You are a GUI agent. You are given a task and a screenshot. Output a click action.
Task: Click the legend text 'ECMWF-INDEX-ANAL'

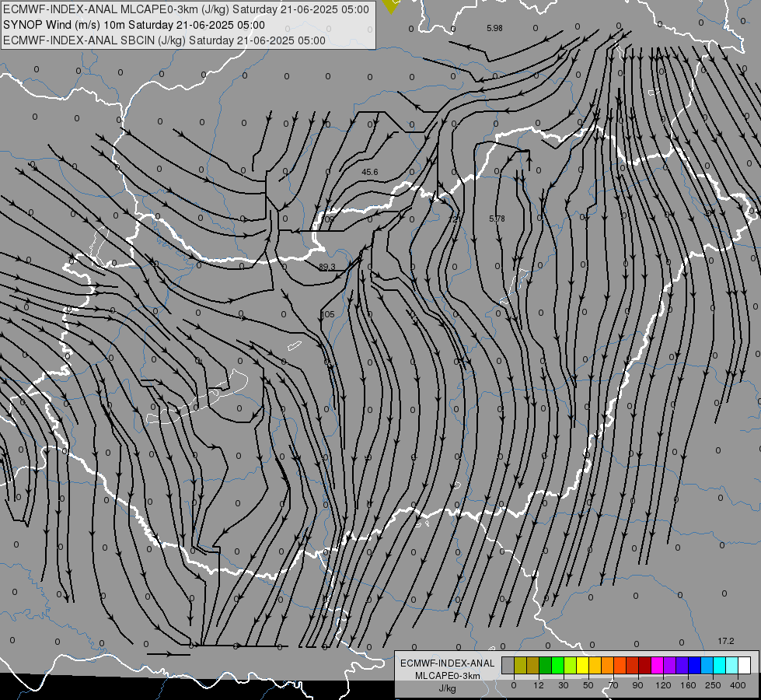(x=448, y=663)
